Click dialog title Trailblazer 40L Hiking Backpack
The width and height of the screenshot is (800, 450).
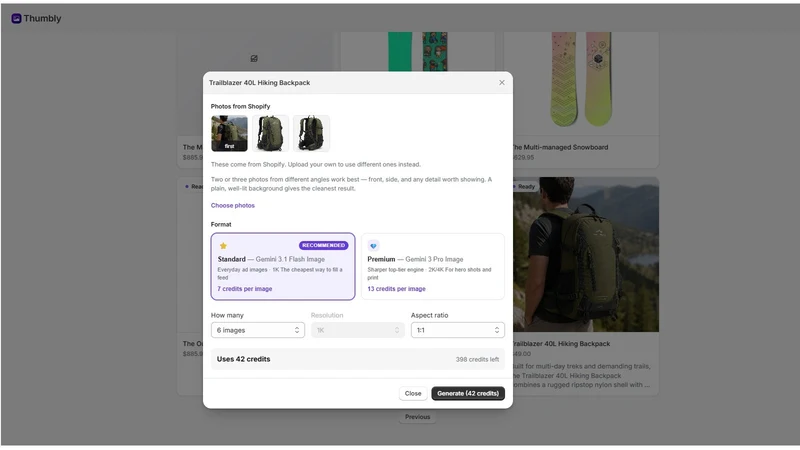click(259, 83)
